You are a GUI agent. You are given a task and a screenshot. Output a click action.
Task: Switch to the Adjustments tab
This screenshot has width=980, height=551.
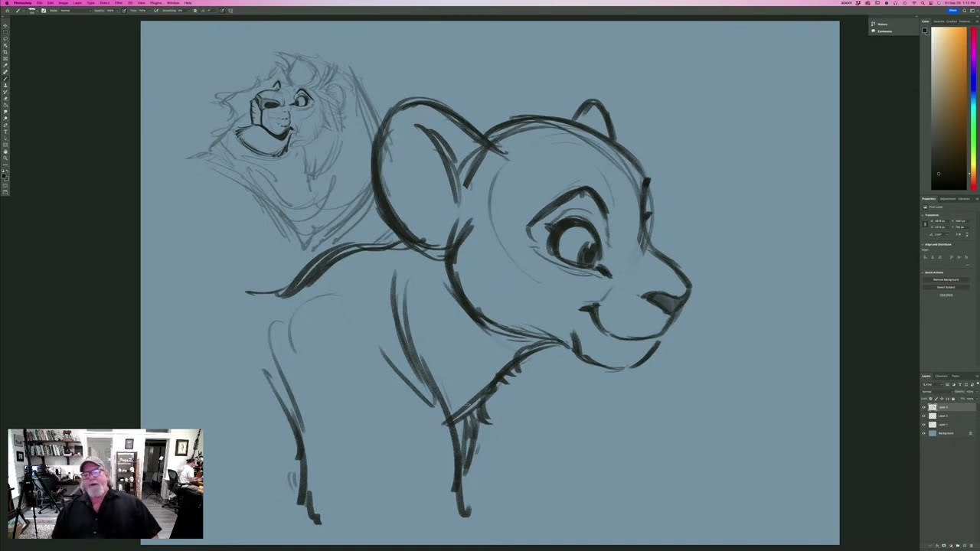(948, 199)
